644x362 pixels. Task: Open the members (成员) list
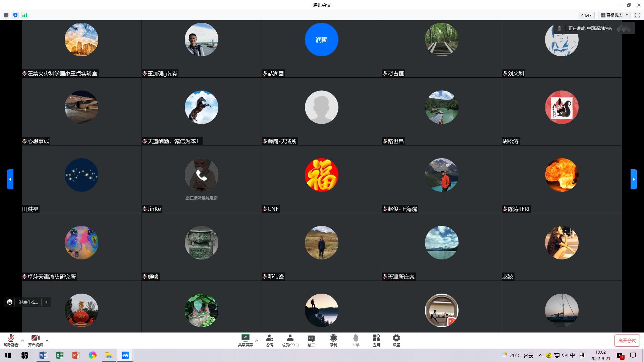(x=290, y=340)
